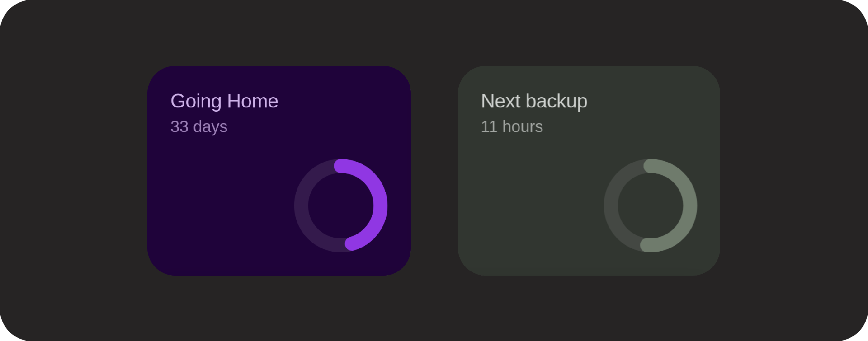Open the Next backup countdown widget

pyautogui.click(x=589, y=171)
